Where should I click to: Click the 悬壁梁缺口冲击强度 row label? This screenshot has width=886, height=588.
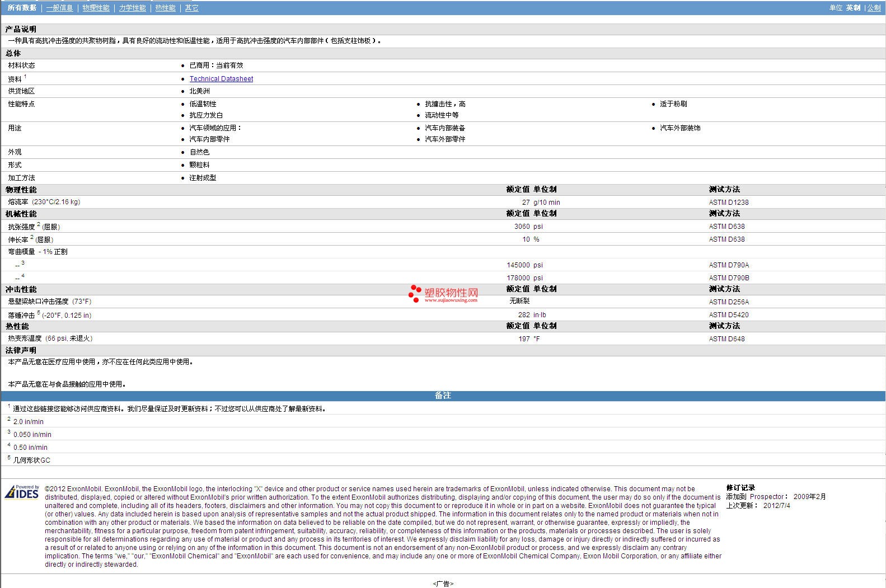click(x=49, y=302)
